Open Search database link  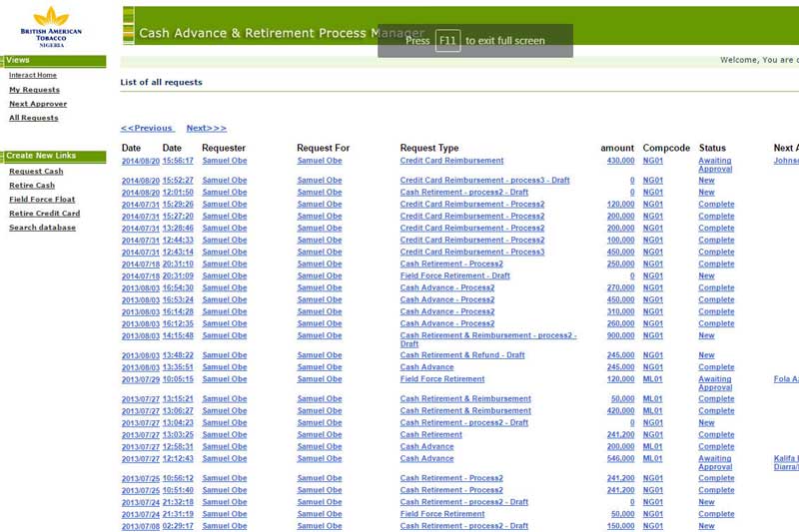point(42,228)
